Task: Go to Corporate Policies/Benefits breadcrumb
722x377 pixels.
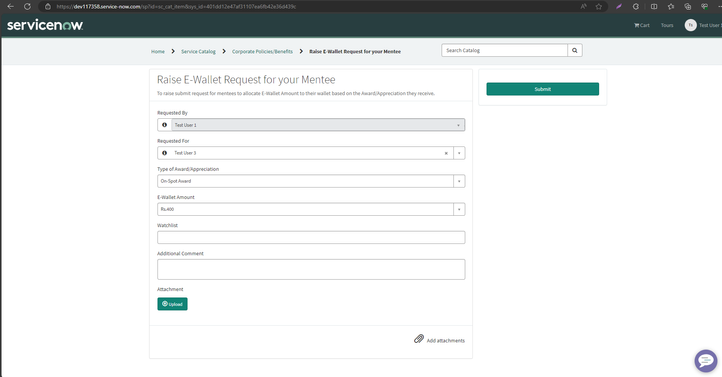Action: coord(262,52)
